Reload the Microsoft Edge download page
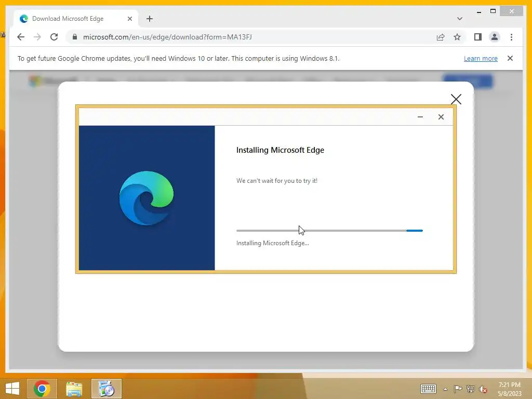Screen dimensions: 532x399 point(54,37)
